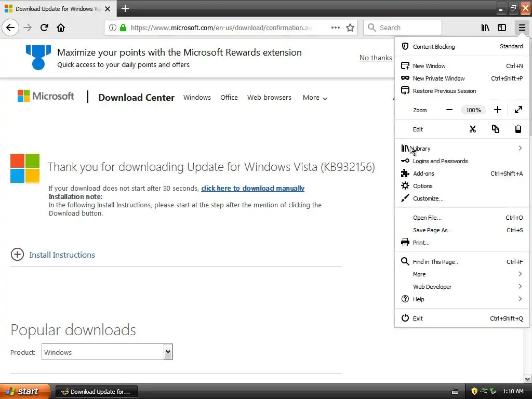
Task: Click in the Search box
Action: [403, 28]
